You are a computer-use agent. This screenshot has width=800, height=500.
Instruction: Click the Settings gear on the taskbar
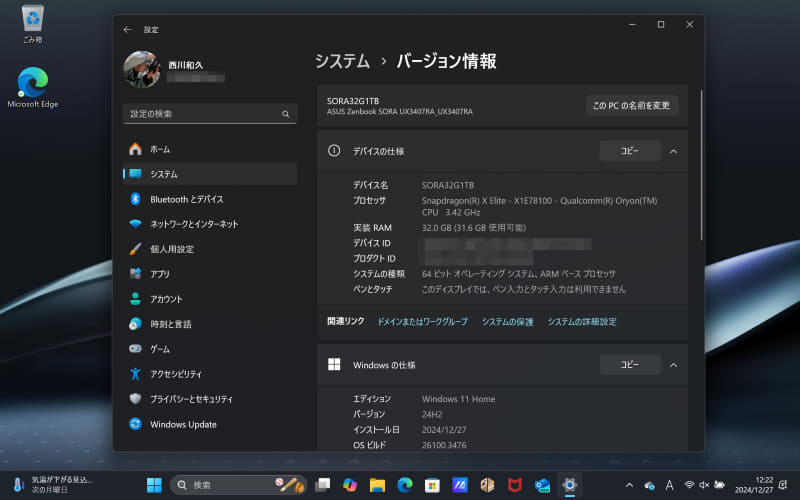click(570, 485)
